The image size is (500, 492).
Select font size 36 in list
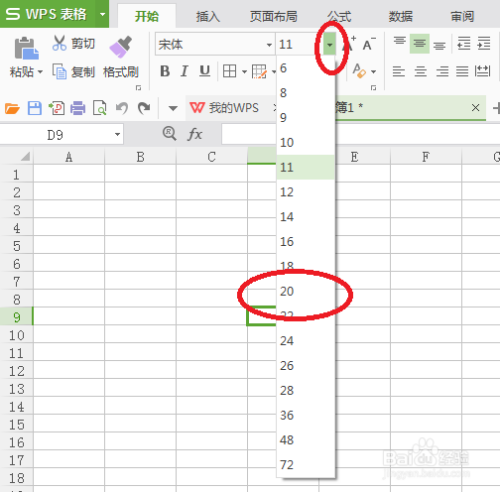click(306, 415)
